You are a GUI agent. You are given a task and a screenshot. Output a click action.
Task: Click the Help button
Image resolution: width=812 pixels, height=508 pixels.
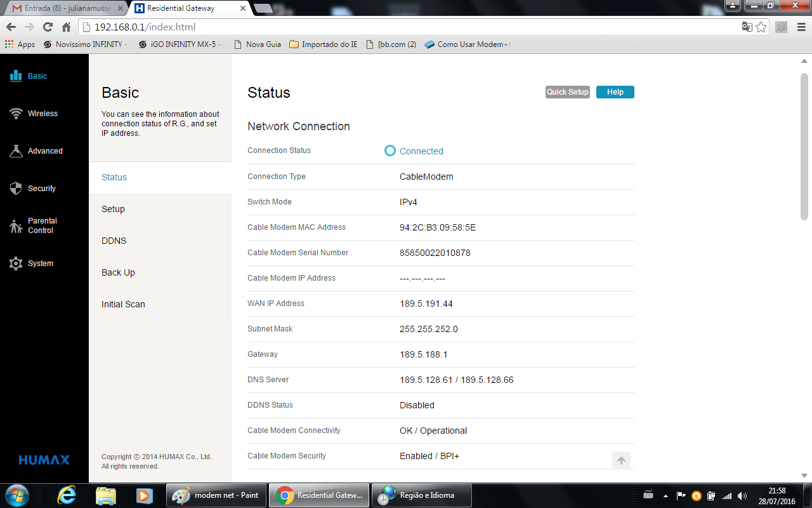point(615,92)
